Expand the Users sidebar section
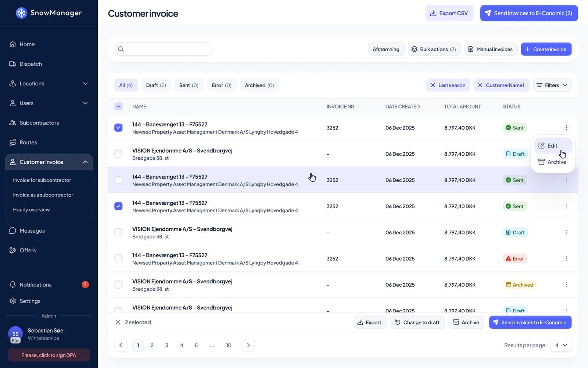The image size is (588, 368). 85,103
